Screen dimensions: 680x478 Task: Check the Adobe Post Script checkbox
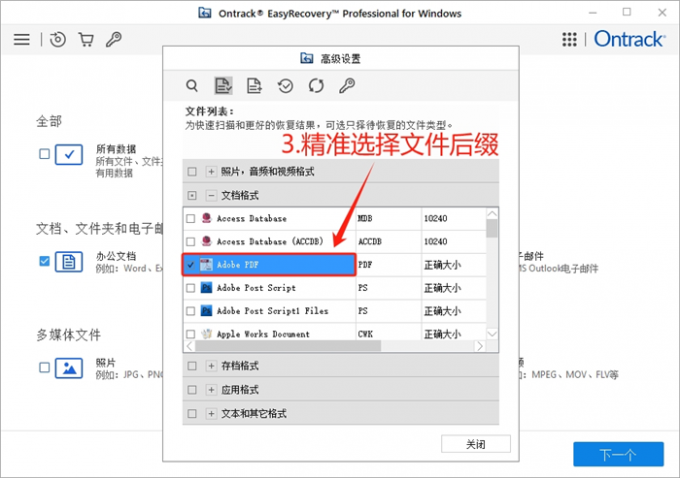(190, 288)
